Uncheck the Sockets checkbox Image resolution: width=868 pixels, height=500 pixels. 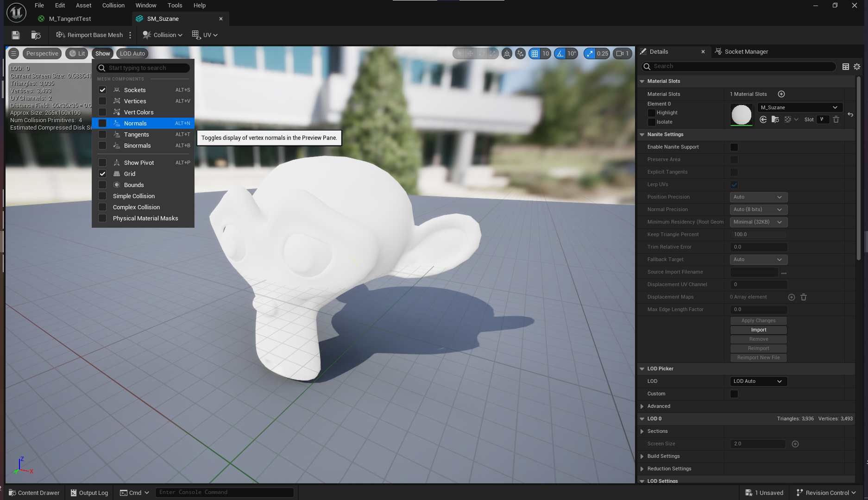pos(102,90)
